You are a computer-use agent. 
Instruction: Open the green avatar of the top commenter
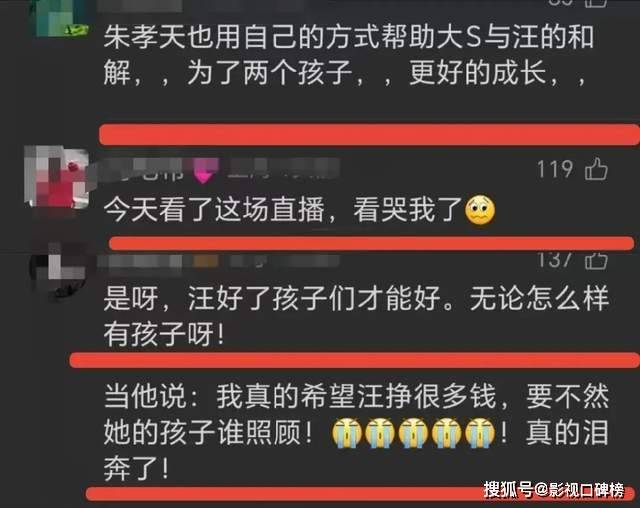coord(61,18)
